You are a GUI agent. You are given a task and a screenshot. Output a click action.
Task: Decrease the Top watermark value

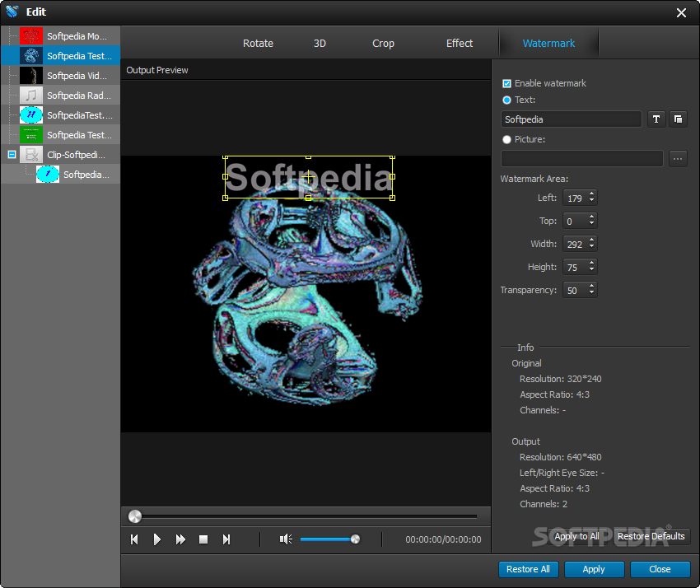(x=592, y=224)
